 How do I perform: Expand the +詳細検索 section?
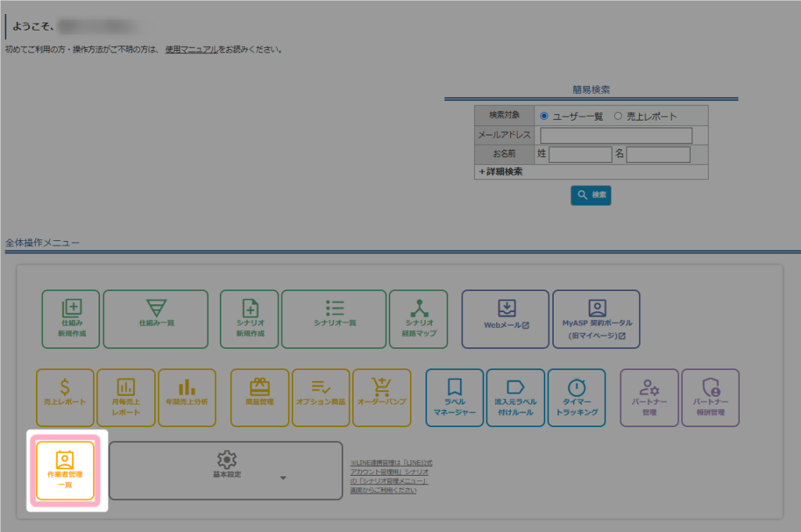point(500,171)
